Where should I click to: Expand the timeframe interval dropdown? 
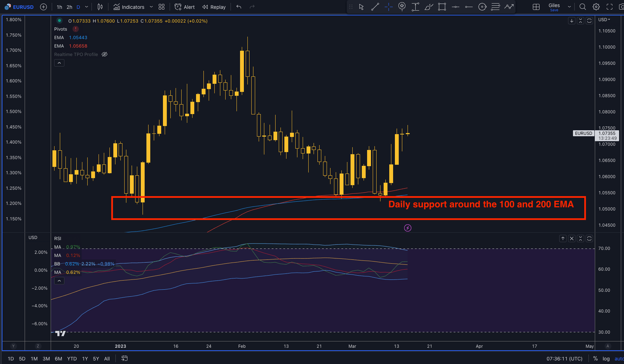click(87, 7)
